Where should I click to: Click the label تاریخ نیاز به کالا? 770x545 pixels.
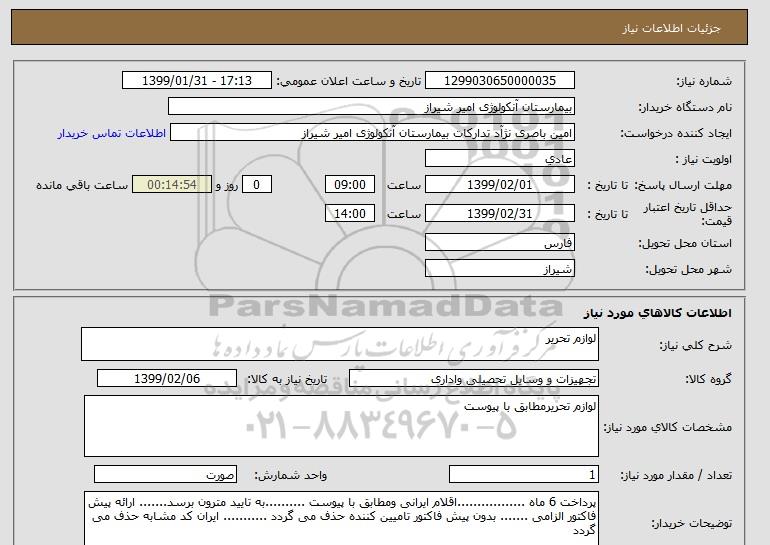287,379
